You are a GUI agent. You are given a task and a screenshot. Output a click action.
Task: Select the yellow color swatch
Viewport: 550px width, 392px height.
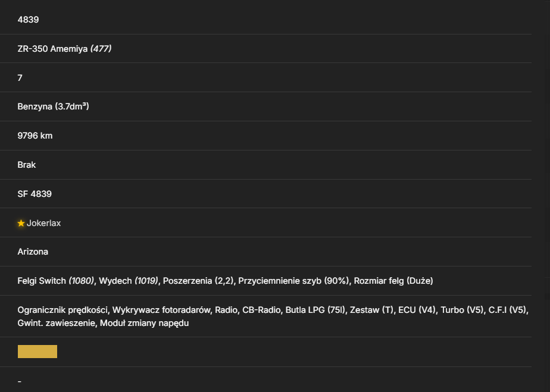[x=37, y=352]
